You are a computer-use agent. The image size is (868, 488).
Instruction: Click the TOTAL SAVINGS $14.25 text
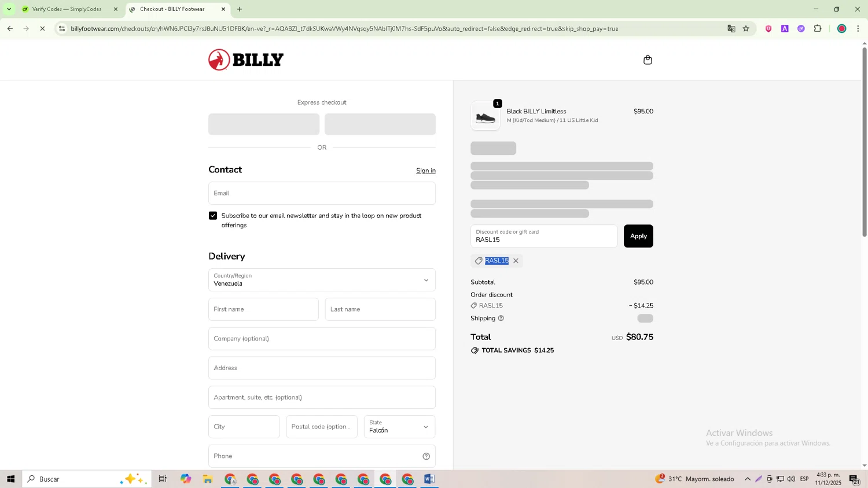tap(518, 350)
